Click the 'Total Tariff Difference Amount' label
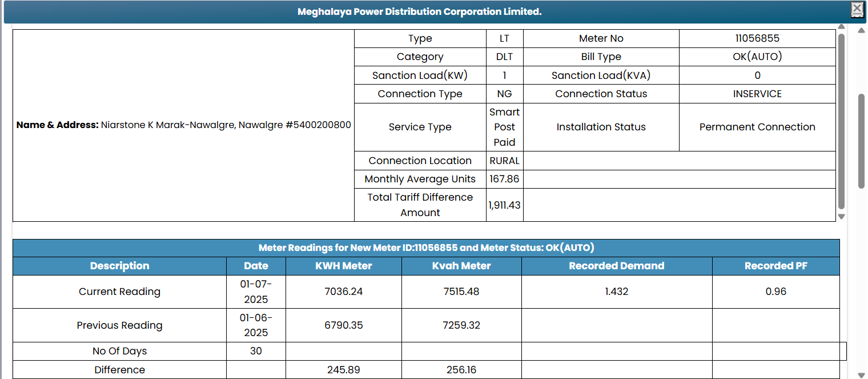The width and height of the screenshot is (868, 379). tap(420, 205)
